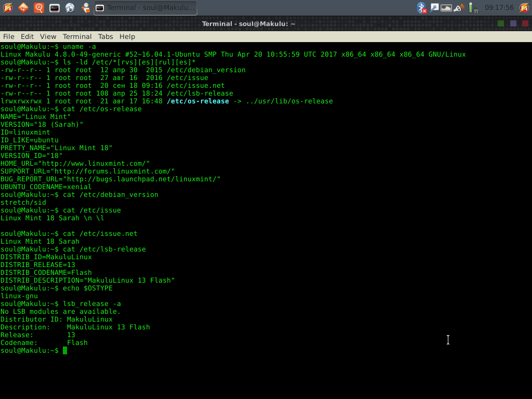The image size is (532, 399).
Task: Click the red window title-bar button
Action: tap(525, 23)
